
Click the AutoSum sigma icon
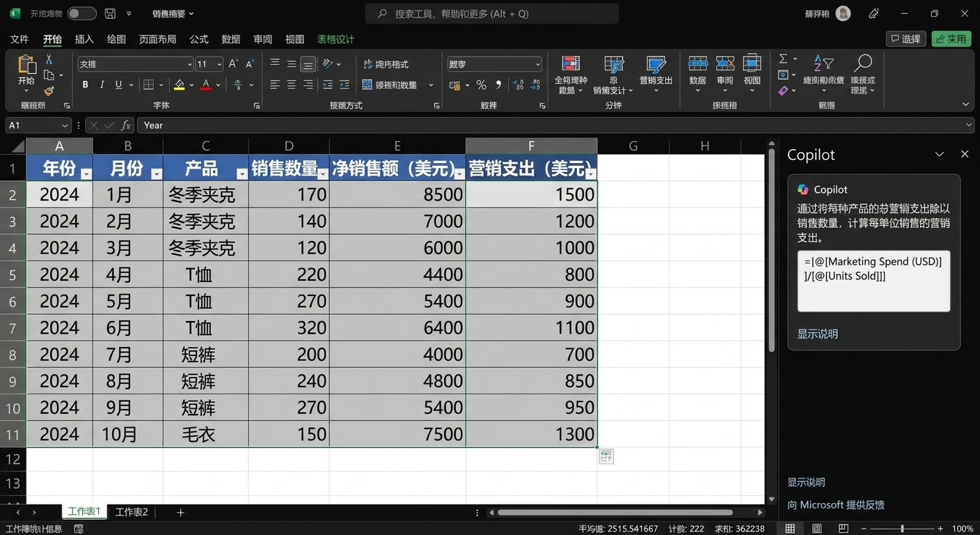click(783, 59)
